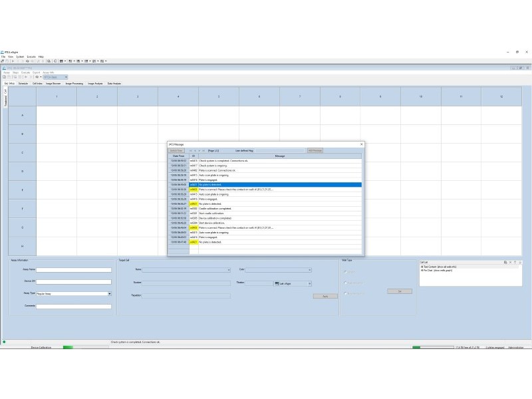Click the Assay Name input field
Viewport: 532px width, 399px height.
click(x=74, y=270)
